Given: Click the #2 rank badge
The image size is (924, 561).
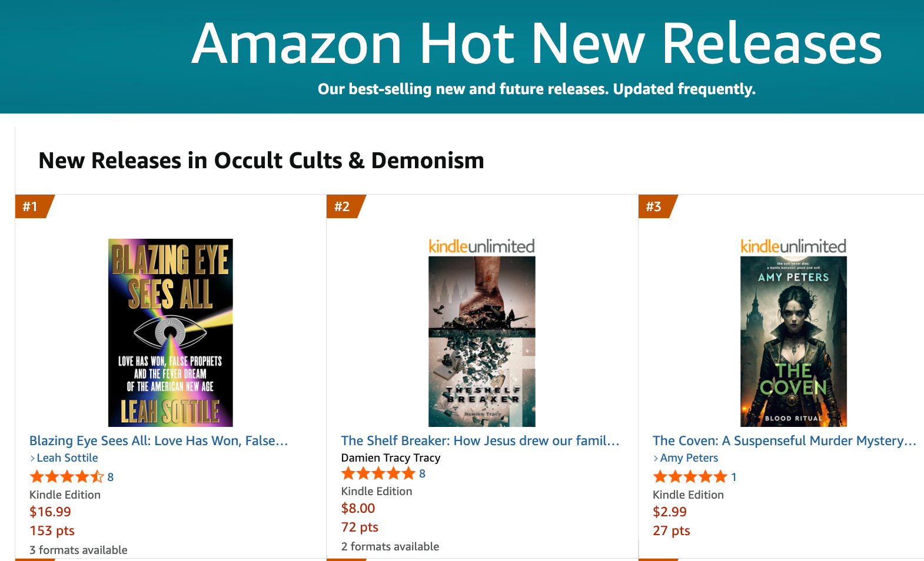Looking at the screenshot, I should click(343, 206).
